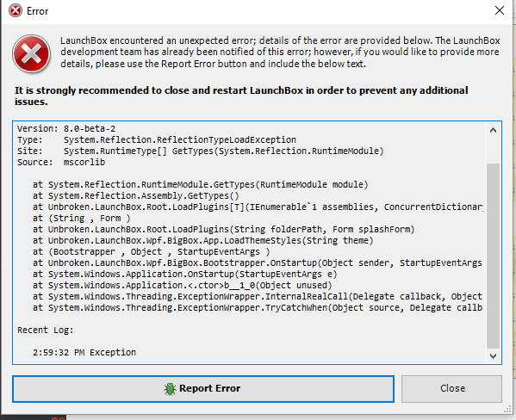Click the empty scrollbar track above the thumb

coord(493,150)
